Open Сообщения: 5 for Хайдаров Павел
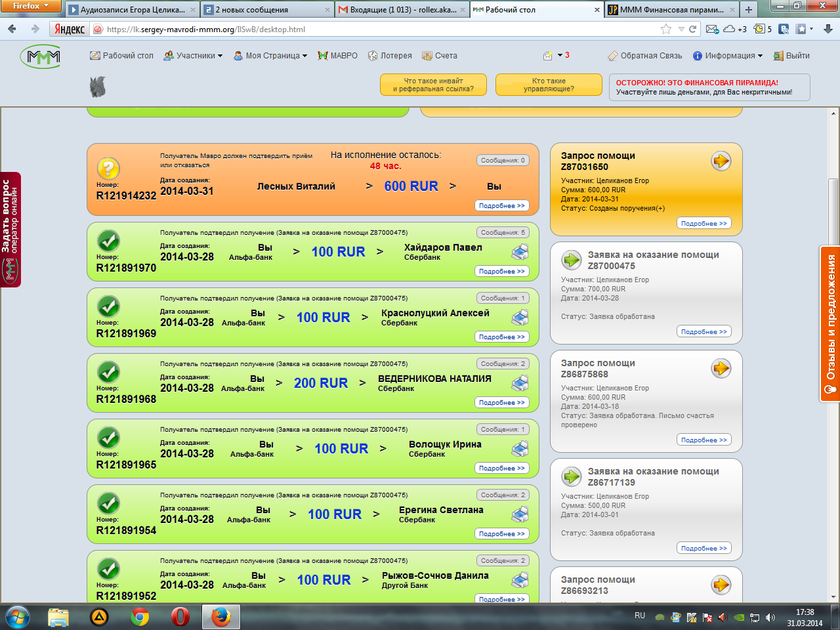The width and height of the screenshot is (840, 630). (503, 232)
